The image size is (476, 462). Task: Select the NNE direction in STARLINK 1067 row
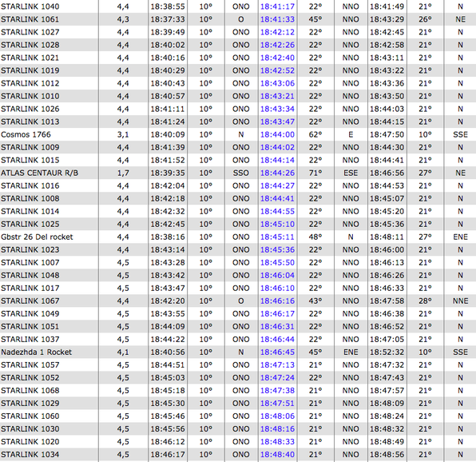click(460, 301)
